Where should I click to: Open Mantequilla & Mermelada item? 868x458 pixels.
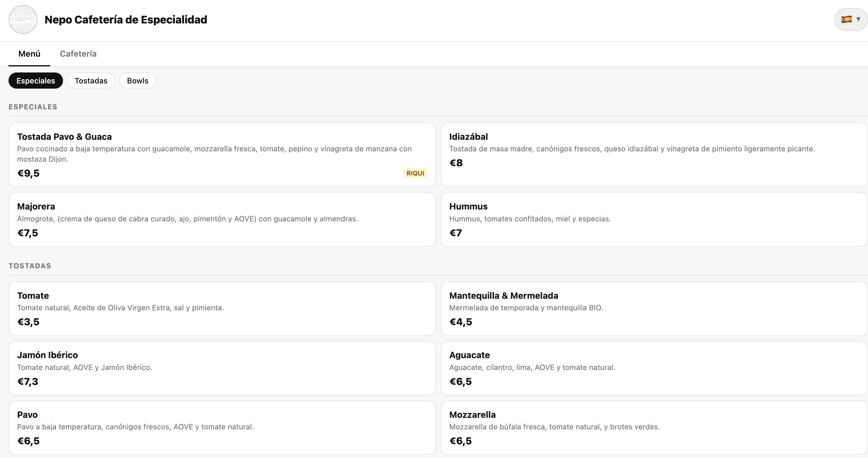(654, 308)
